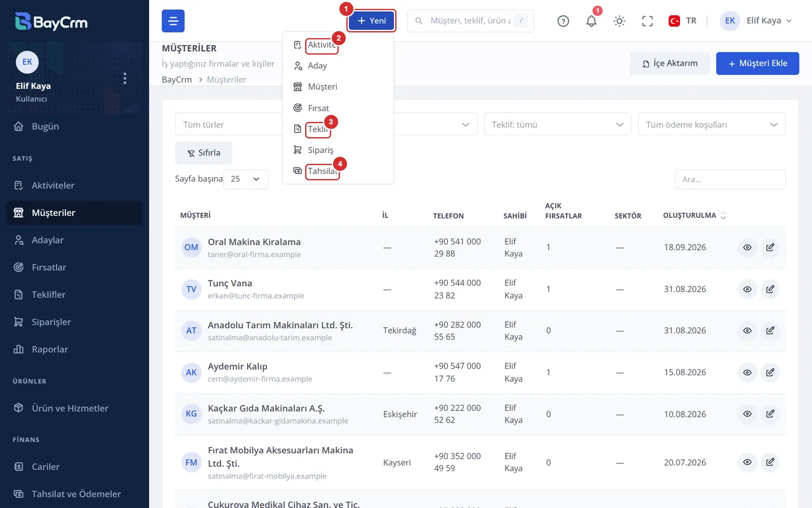Click the BayCrm breadcrumb link

point(177,79)
